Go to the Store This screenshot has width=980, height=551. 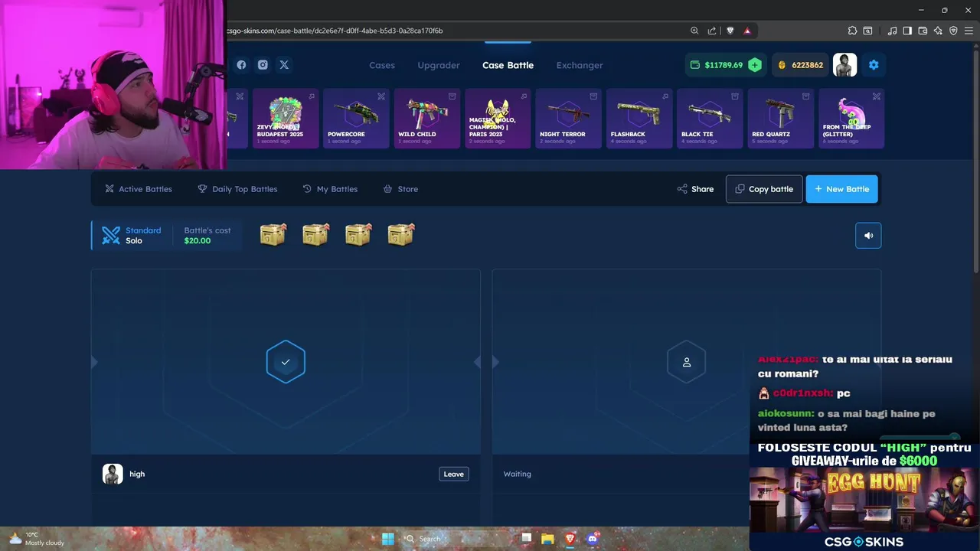point(400,189)
